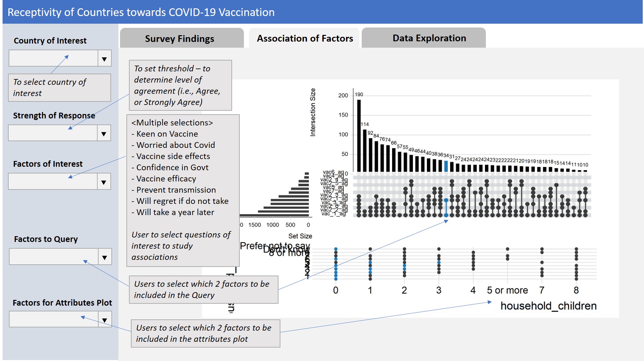Click the dashboard title text
This screenshot has width=644, height=361.
click(141, 13)
